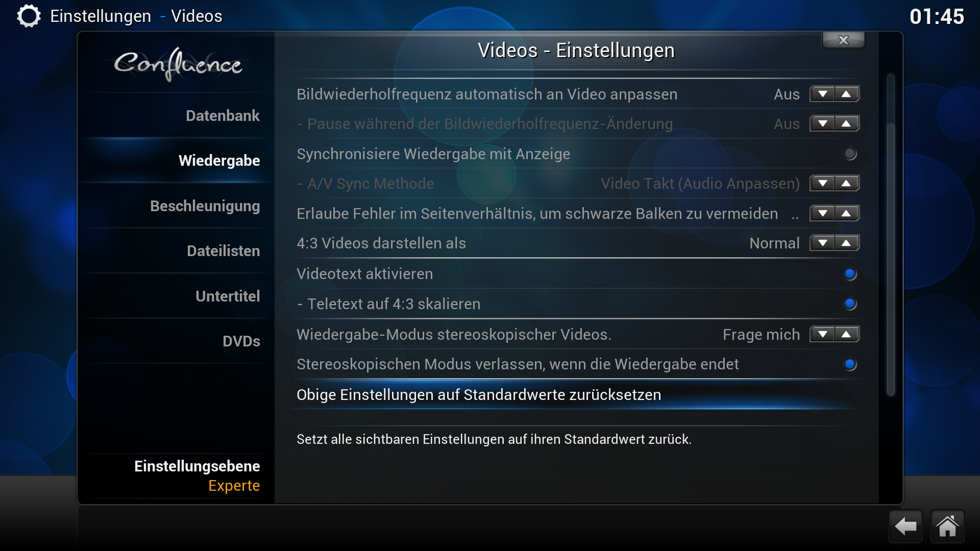Increase Bildwiederholfrequenz setting with up arrow
Viewport: 980px width, 551px height.
click(847, 94)
